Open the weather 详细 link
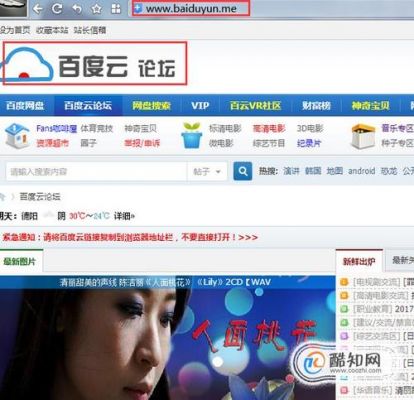This screenshot has width=414, height=400. click(124, 216)
